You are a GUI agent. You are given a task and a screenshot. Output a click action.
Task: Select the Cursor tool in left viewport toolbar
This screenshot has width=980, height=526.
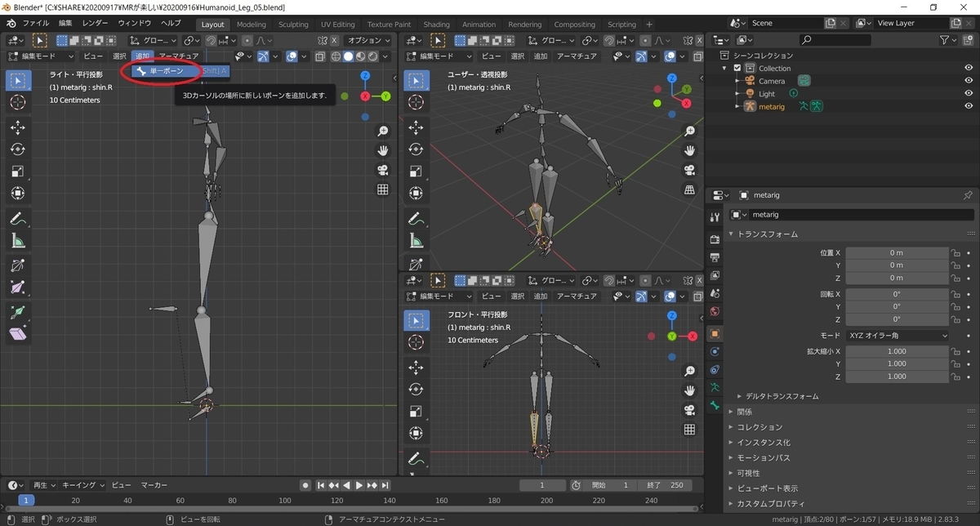click(x=18, y=102)
